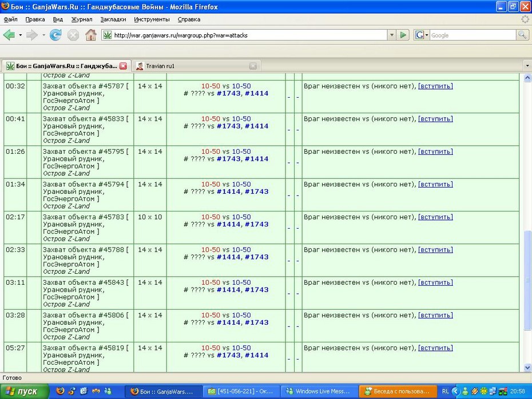Viewport: 532px width, 399px height.
Task: Click the text Захват объекта #45843
Action: [x=84, y=282]
